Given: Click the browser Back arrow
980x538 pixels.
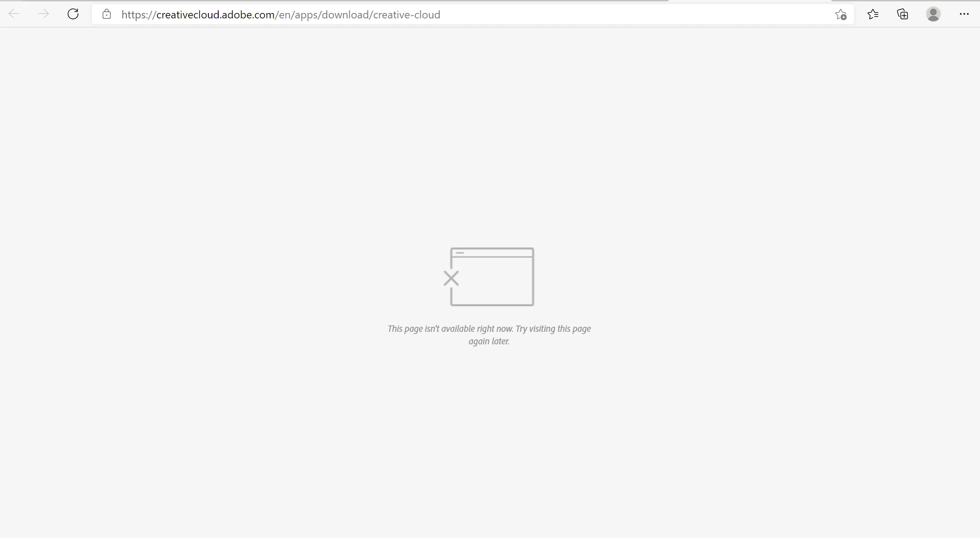Looking at the screenshot, I should [x=14, y=14].
